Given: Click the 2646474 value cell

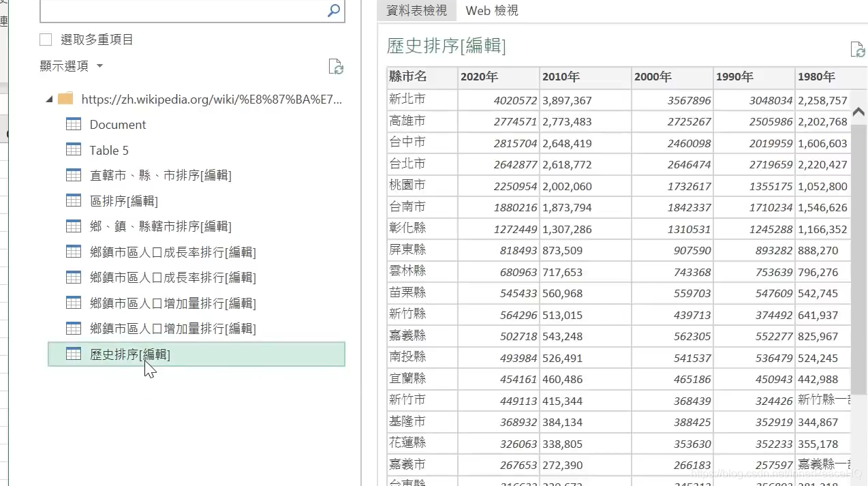Looking at the screenshot, I should coord(672,164).
